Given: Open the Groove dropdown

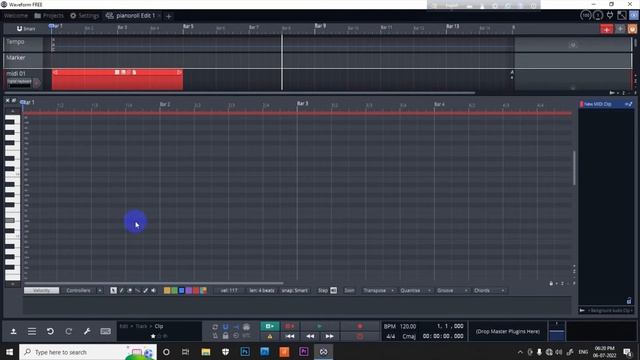Looking at the screenshot, I should pos(451,291).
